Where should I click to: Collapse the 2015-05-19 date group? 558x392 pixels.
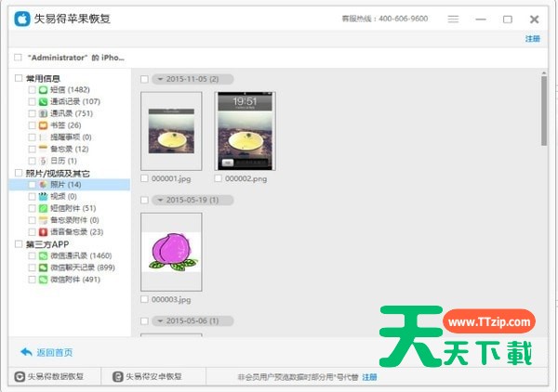point(159,200)
